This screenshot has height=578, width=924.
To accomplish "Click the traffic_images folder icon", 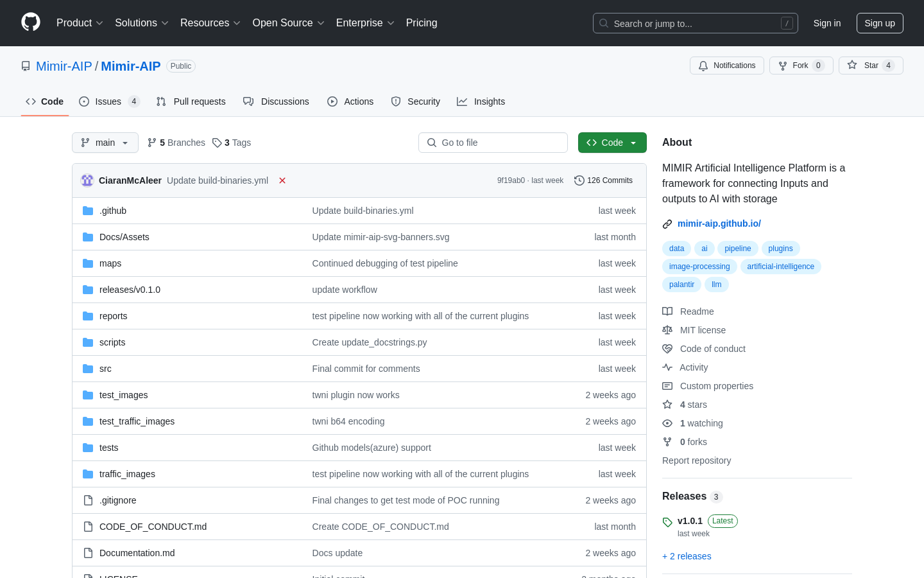I will coord(88,474).
